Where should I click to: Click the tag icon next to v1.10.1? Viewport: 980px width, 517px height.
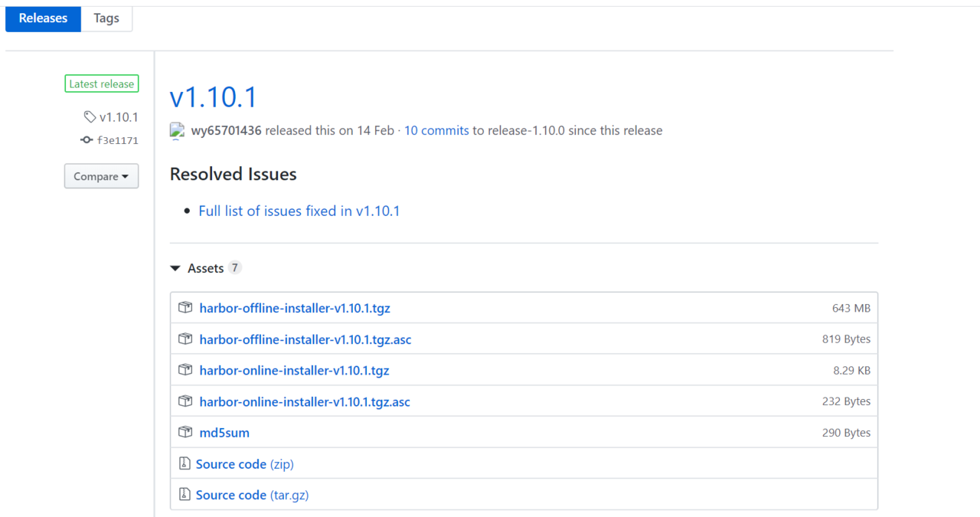click(90, 117)
